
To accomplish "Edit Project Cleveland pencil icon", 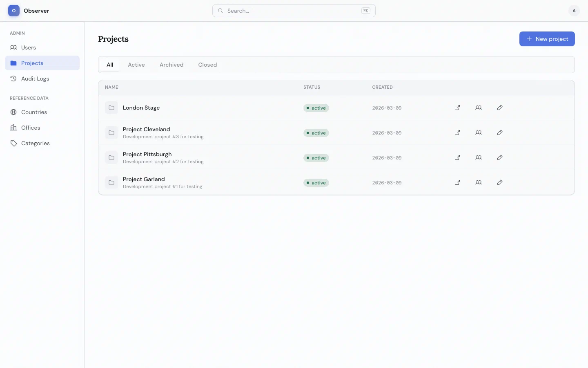I will tap(500, 132).
